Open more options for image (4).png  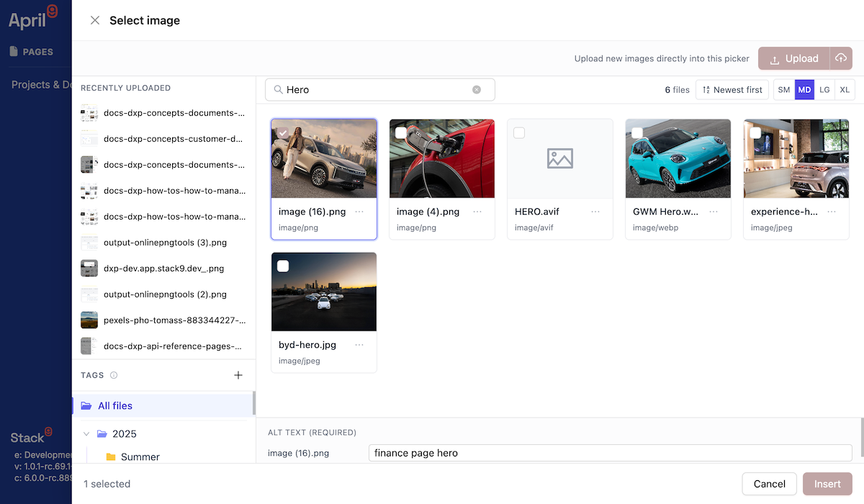coord(477,212)
